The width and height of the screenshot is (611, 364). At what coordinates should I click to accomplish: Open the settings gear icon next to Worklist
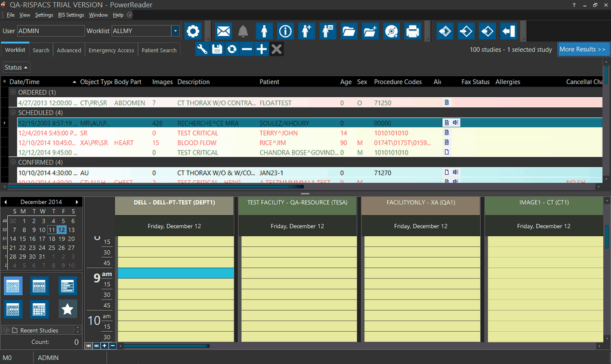click(x=192, y=31)
